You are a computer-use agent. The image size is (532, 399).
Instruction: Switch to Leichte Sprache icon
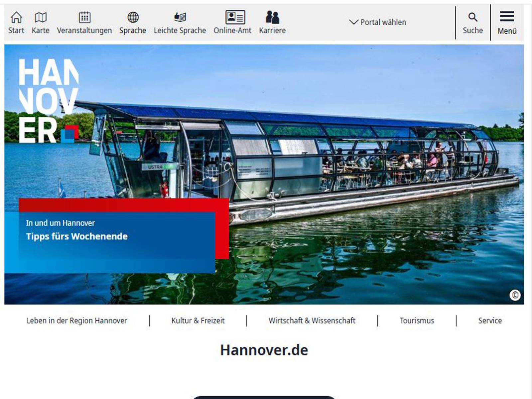[x=180, y=17]
